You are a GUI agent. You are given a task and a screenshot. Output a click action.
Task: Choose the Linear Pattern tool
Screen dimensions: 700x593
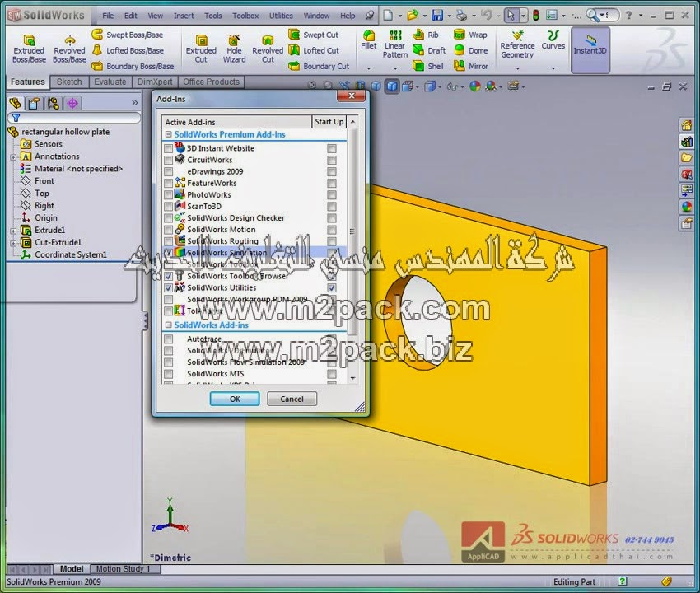(x=395, y=44)
